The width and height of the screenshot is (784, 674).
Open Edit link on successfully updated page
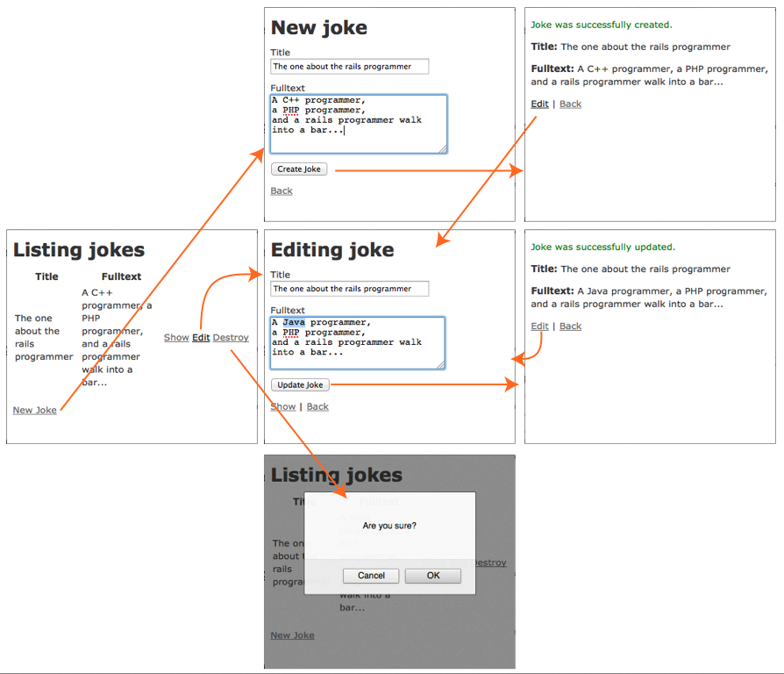point(539,326)
